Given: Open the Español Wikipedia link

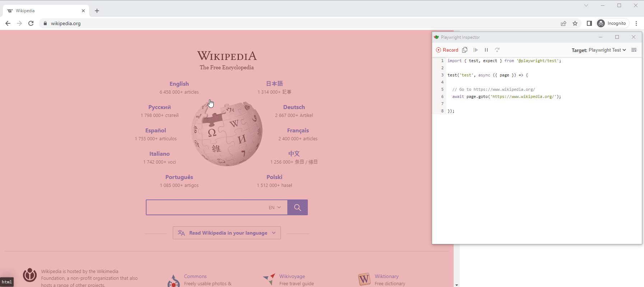Looking at the screenshot, I should pos(156,130).
